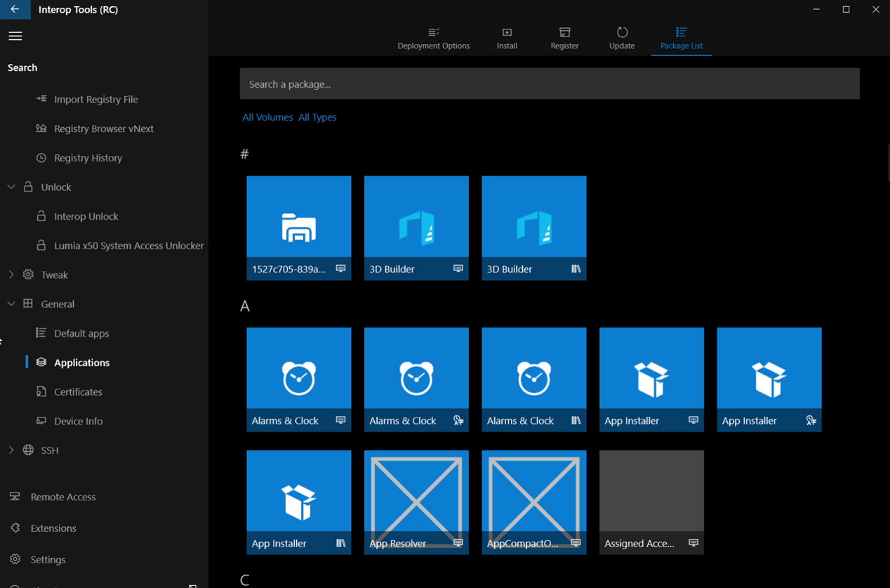Click the package list vertical scrollbar

point(888,163)
